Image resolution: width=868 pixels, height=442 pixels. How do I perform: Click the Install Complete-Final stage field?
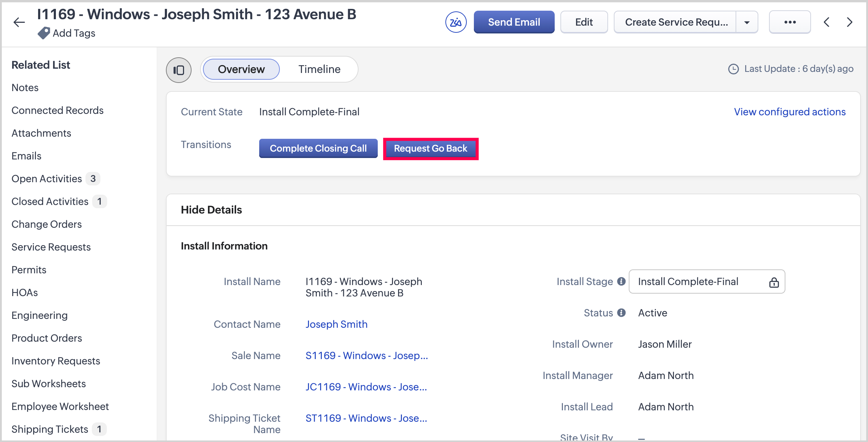[x=698, y=281]
